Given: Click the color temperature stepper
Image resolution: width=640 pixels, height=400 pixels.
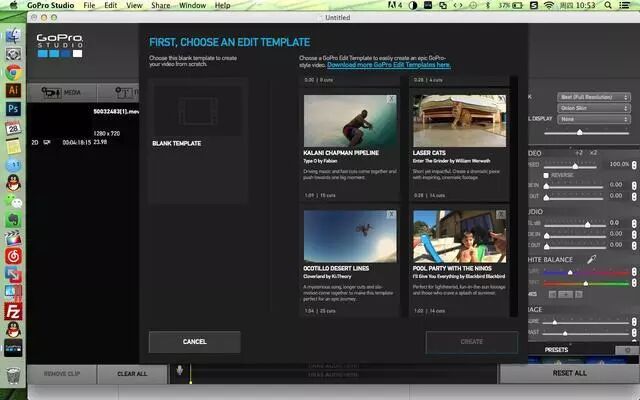Looking at the screenshot, I should [x=634, y=272].
